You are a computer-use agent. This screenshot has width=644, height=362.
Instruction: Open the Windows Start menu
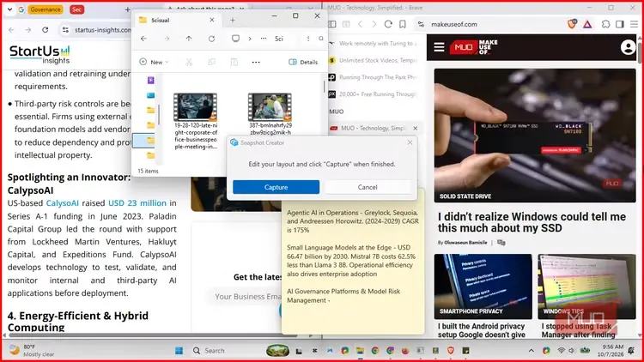point(179,351)
